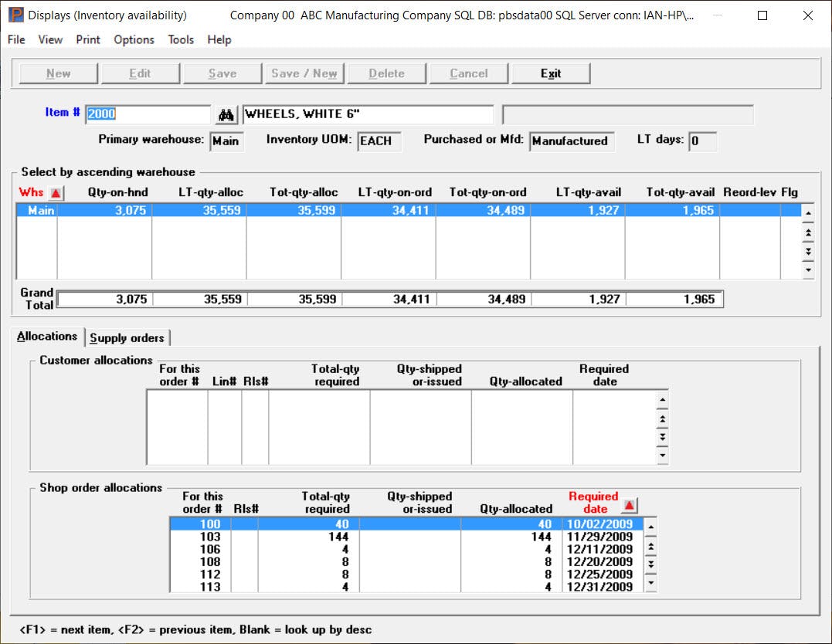Image resolution: width=832 pixels, height=644 pixels.
Task: Click the binoculars item lookup icon
Action: 226,114
